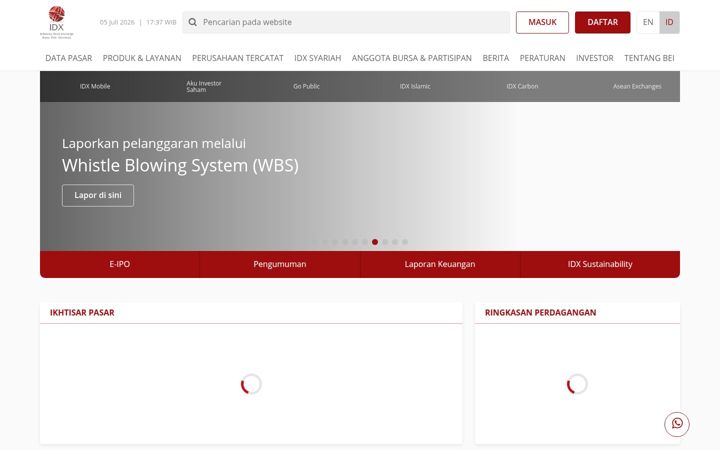The height and width of the screenshot is (450, 720).
Task: Open the WhatsApp chat bubble
Action: pos(677,424)
